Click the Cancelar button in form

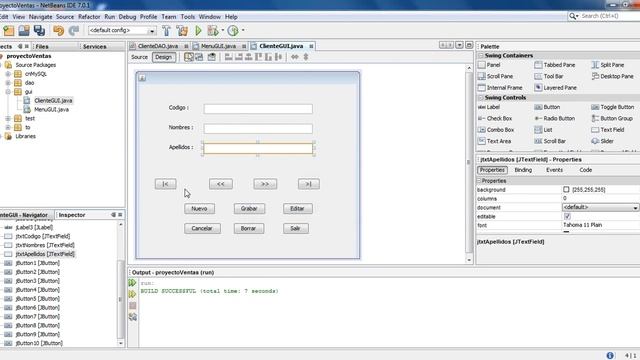[202, 229]
